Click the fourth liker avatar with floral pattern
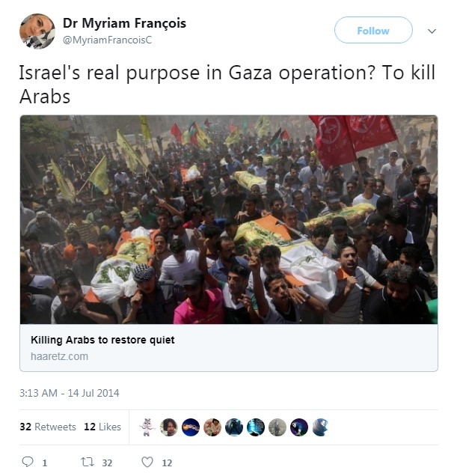Image resolution: width=466 pixels, height=476 pixels. tap(212, 427)
